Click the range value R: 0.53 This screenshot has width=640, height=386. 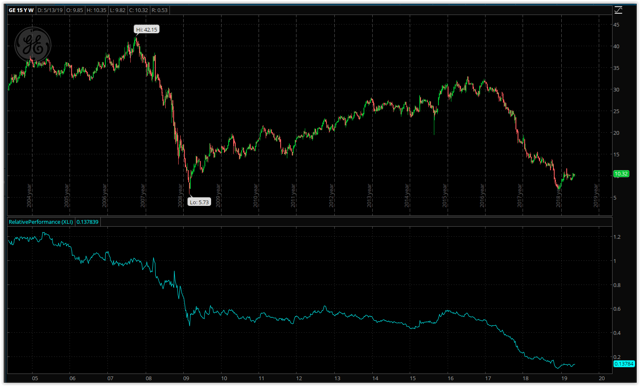[160, 10]
